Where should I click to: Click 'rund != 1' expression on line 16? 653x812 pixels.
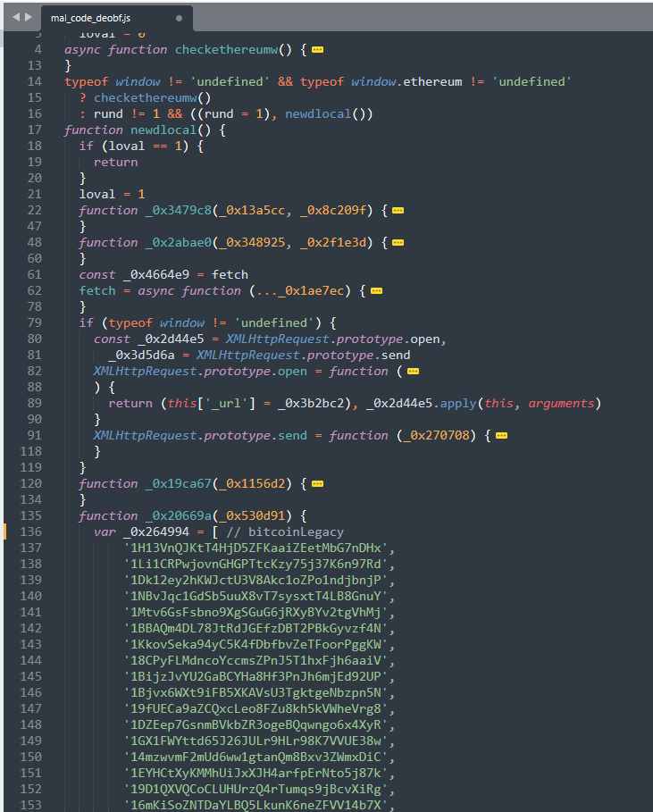(127, 114)
